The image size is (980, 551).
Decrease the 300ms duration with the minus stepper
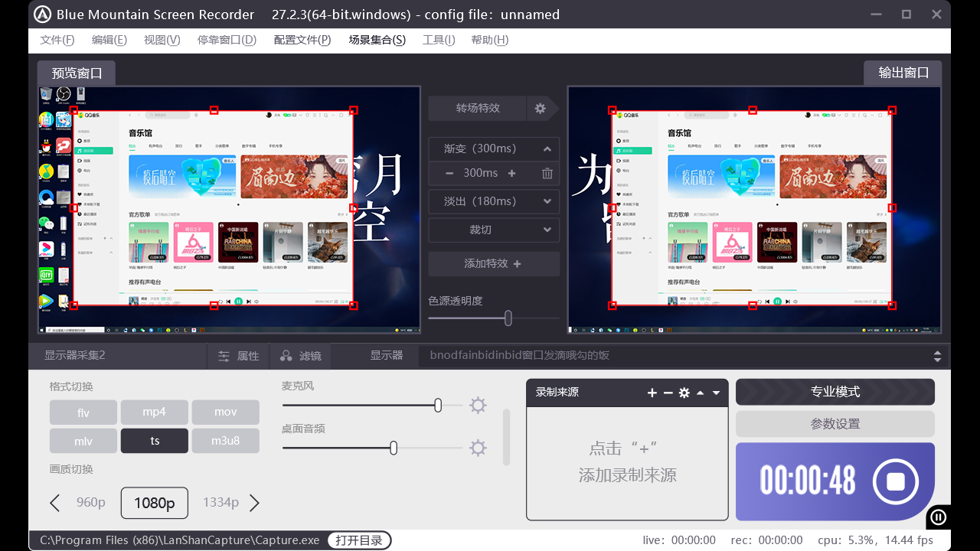[449, 173]
